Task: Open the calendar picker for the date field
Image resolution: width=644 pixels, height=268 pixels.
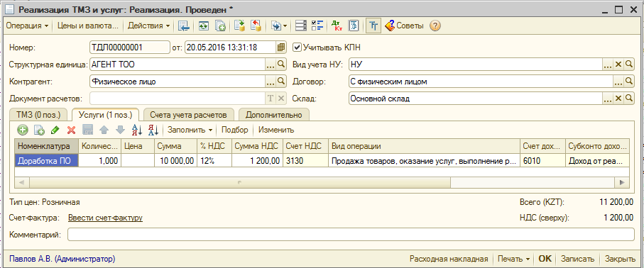Action: [281, 48]
